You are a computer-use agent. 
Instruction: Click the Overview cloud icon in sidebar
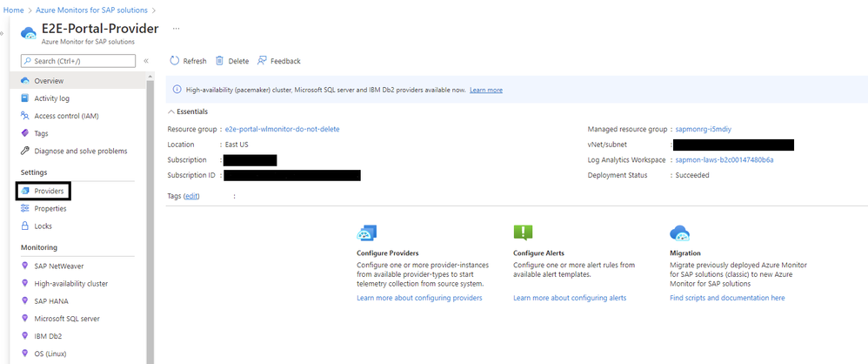[24, 81]
